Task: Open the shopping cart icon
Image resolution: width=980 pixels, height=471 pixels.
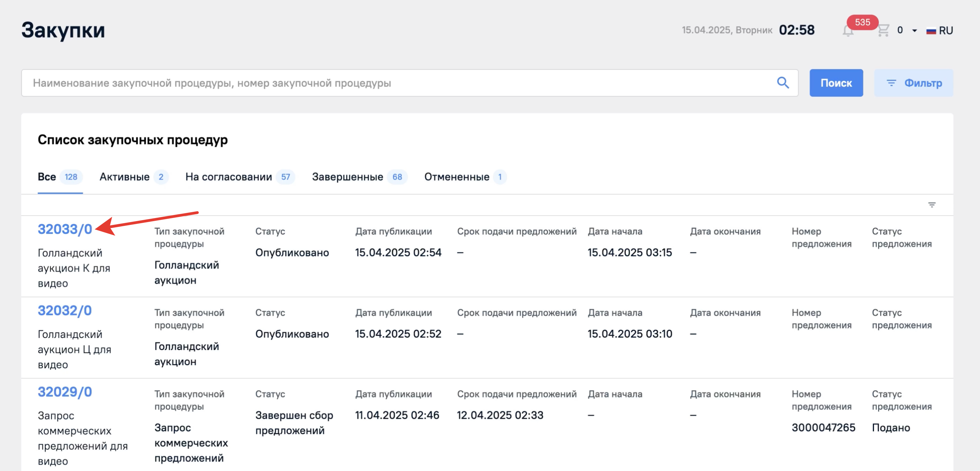Action: 883,31
